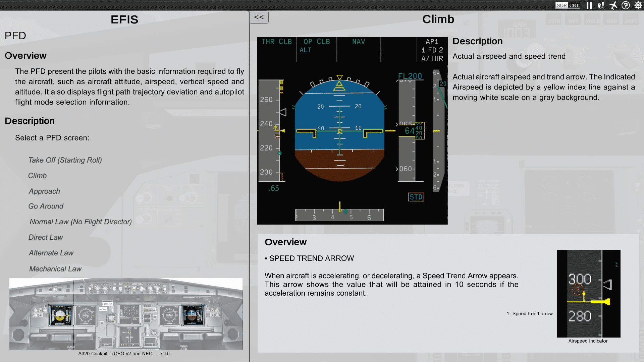
Task: Click the FL200 altitude label
Action: click(x=410, y=76)
